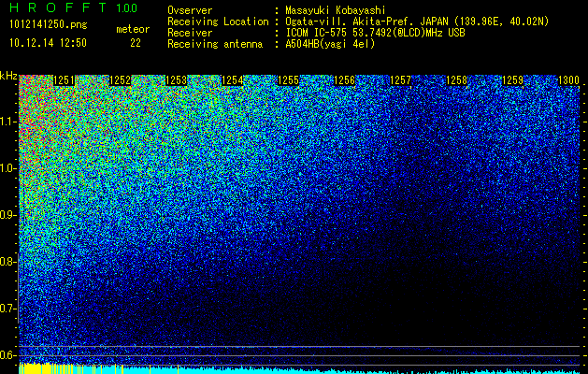Select the 1251 time marker label
588x374 pixels.
[65, 80]
